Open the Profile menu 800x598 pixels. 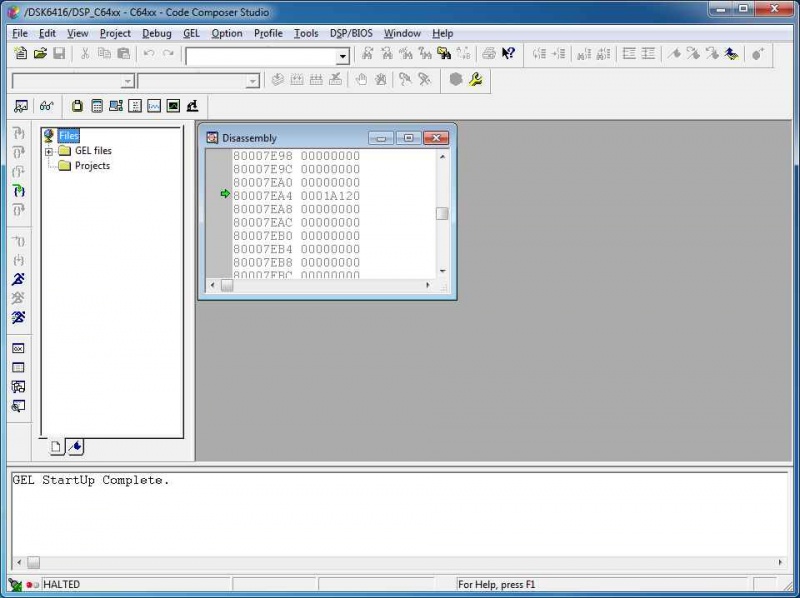click(268, 33)
